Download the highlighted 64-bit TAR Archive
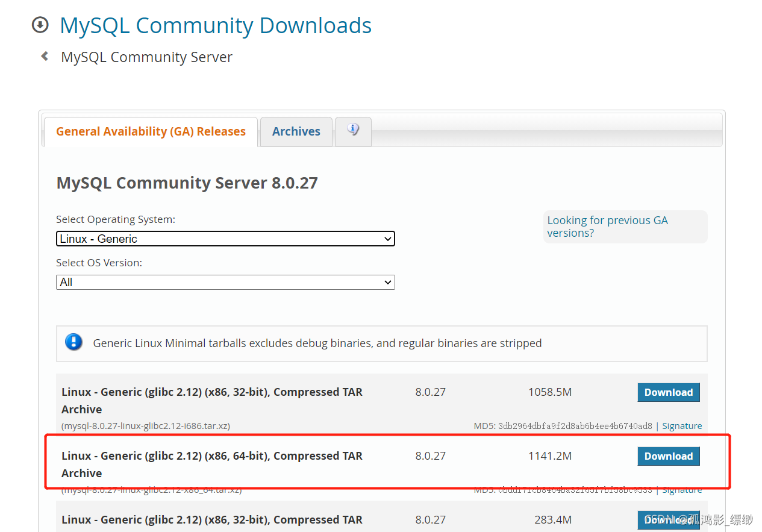The width and height of the screenshot is (762, 532). [669, 456]
